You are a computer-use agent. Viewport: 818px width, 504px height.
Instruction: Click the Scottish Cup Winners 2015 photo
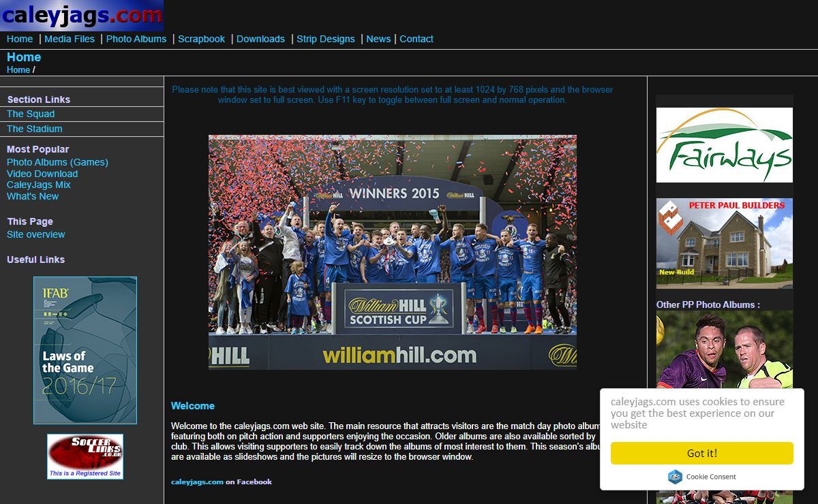[393, 252]
